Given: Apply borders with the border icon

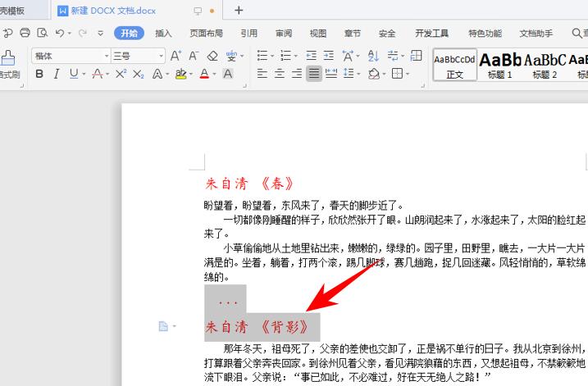Looking at the screenshot, I should pos(397,74).
